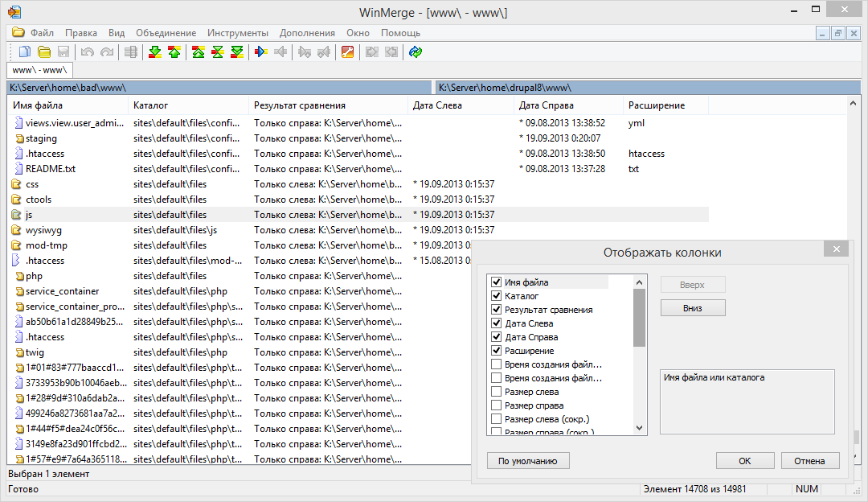The height and width of the screenshot is (502, 868).
Task: Click the Save diskette toolbar icon
Action: pos(63,52)
